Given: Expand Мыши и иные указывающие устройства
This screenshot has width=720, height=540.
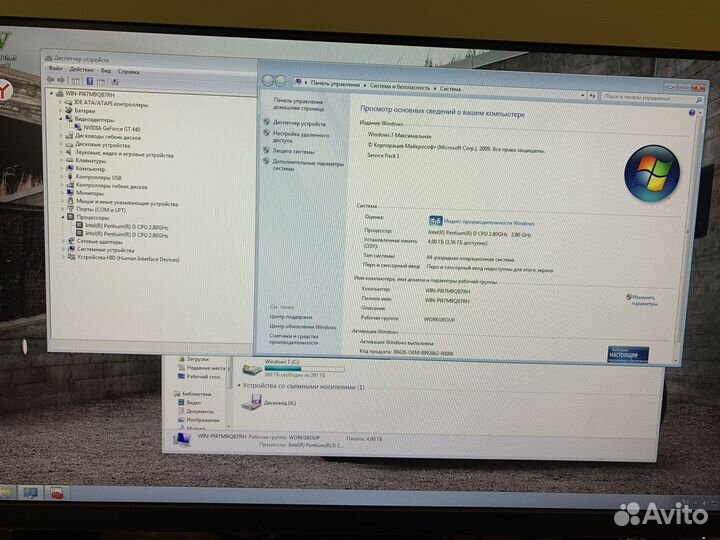Looking at the screenshot, I should 62,201.
